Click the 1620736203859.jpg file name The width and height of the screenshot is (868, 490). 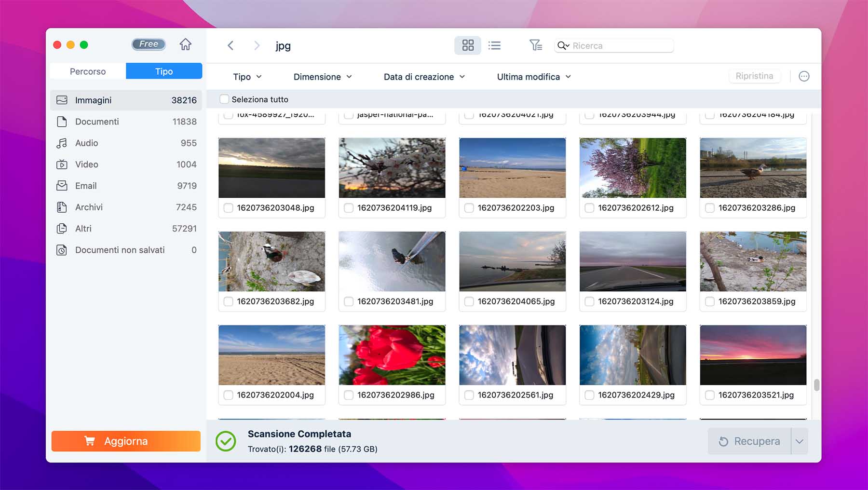[757, 301]
